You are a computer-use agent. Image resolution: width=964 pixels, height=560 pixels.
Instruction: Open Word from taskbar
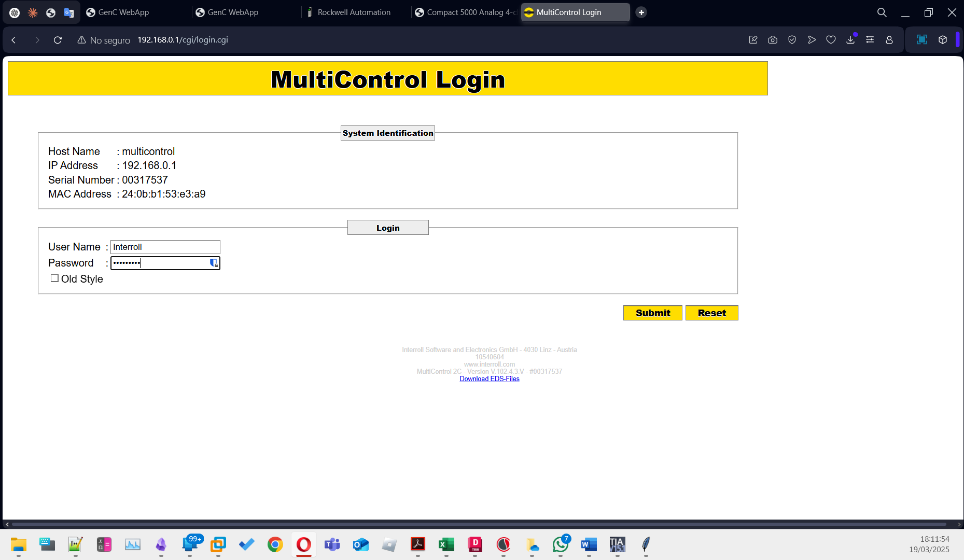[x=589, y=544]
